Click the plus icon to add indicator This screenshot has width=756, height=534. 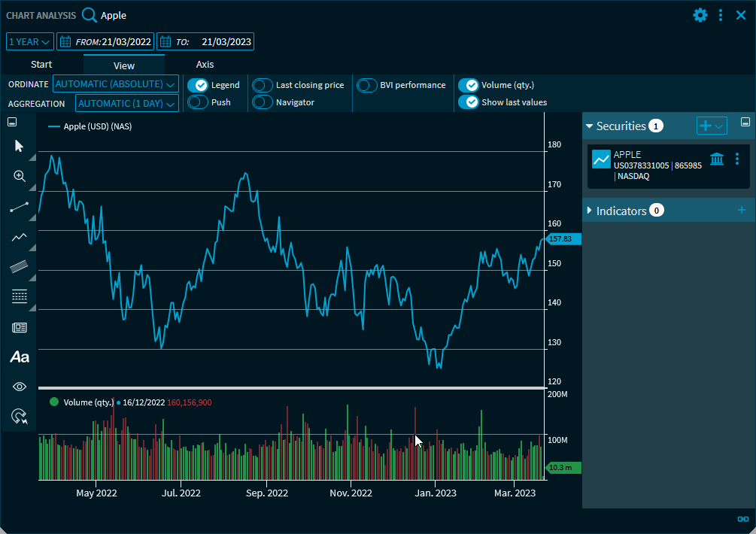pyautogui.click(x=742, y=211)
